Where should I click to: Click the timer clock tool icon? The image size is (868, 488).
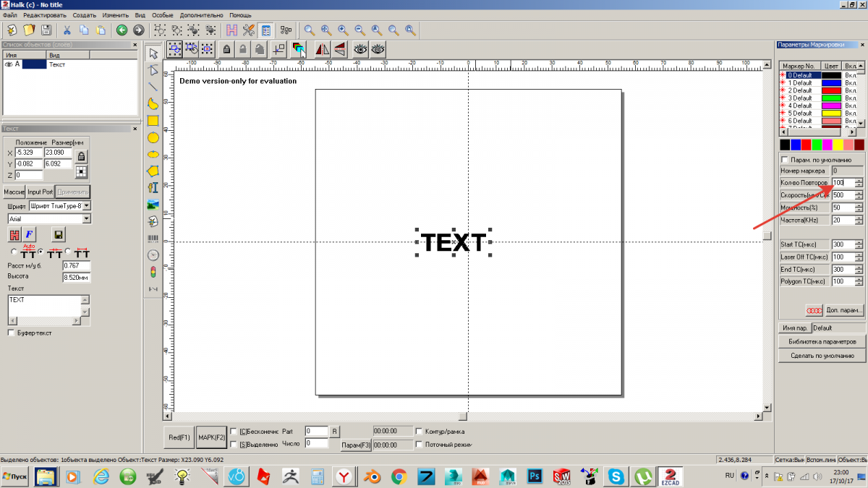(153, 255)
